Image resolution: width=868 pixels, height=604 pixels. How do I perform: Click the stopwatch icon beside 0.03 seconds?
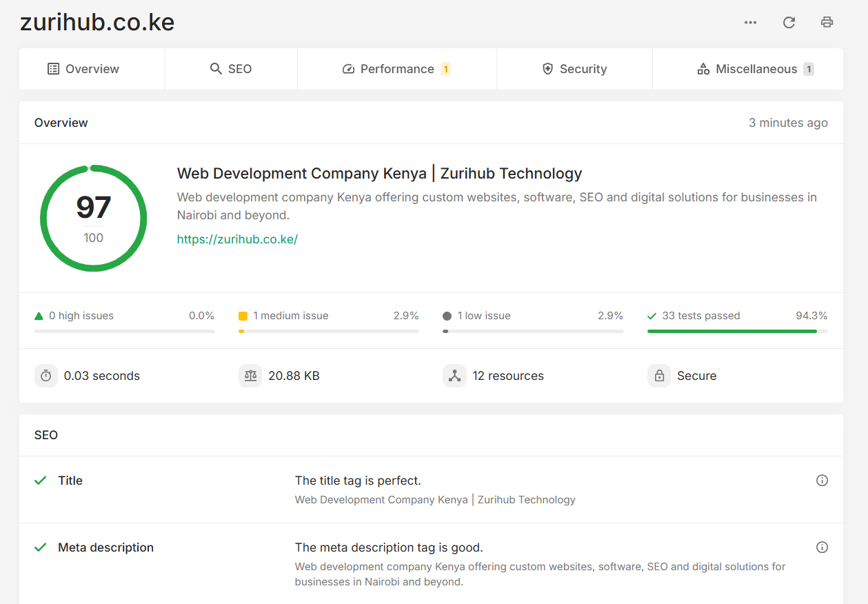[x=46, y=376]
